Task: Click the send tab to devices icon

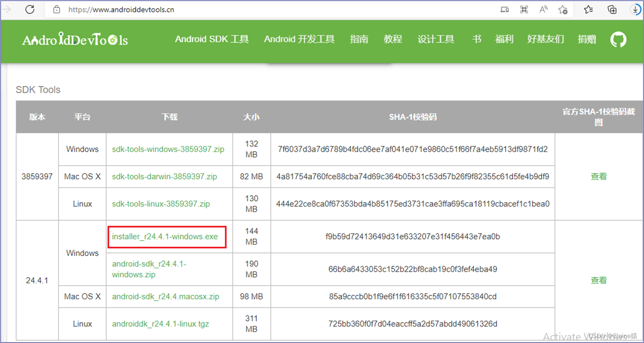Action: click(x=504, y=9)
